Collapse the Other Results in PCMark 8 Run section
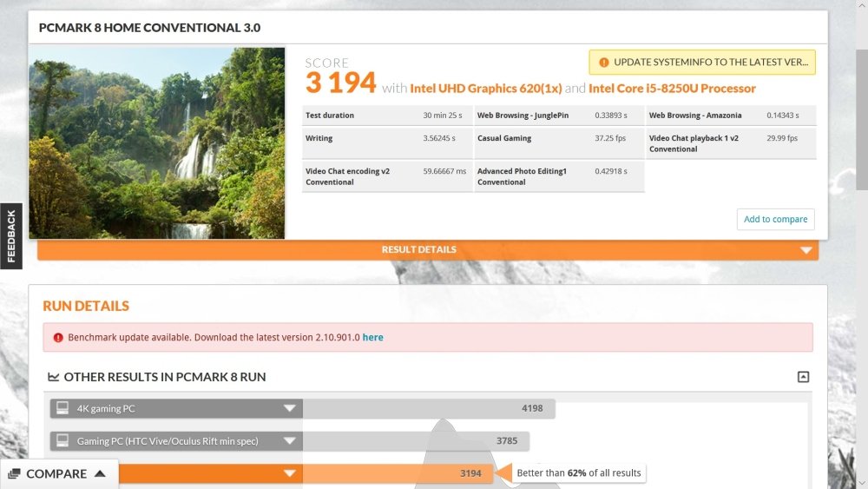This screenshot has width=868, height=489. click(x=803, y=377)
